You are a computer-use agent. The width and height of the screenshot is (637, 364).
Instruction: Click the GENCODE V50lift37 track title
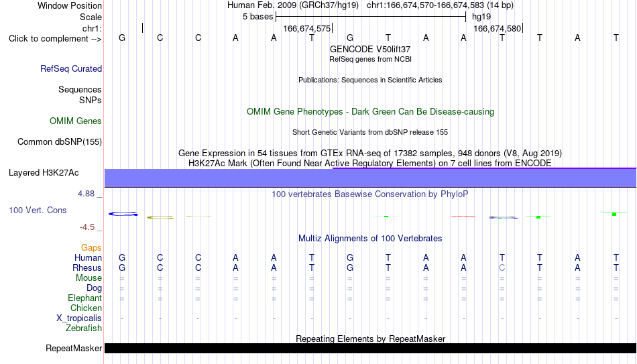point(370,49)
